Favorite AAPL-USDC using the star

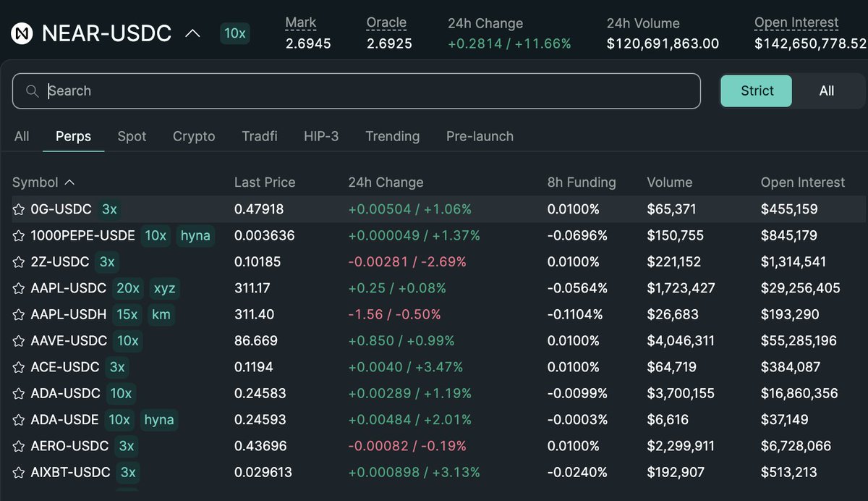coord(19,288)
